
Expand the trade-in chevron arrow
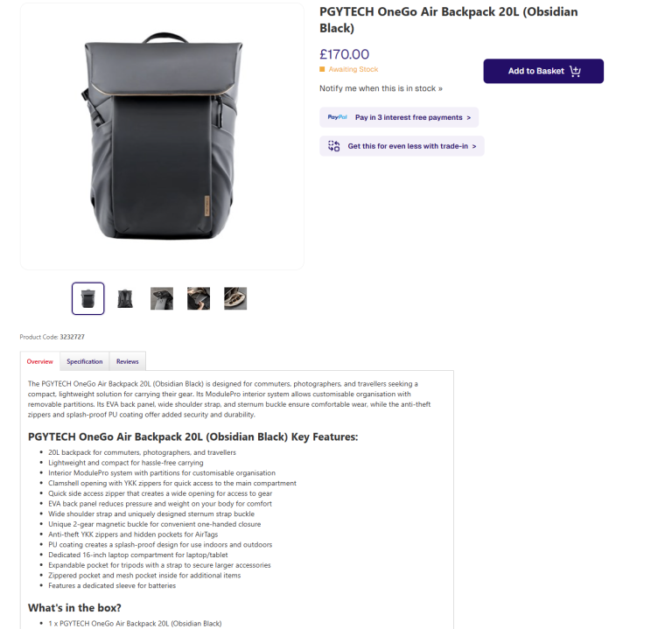[x=474, y=147]
